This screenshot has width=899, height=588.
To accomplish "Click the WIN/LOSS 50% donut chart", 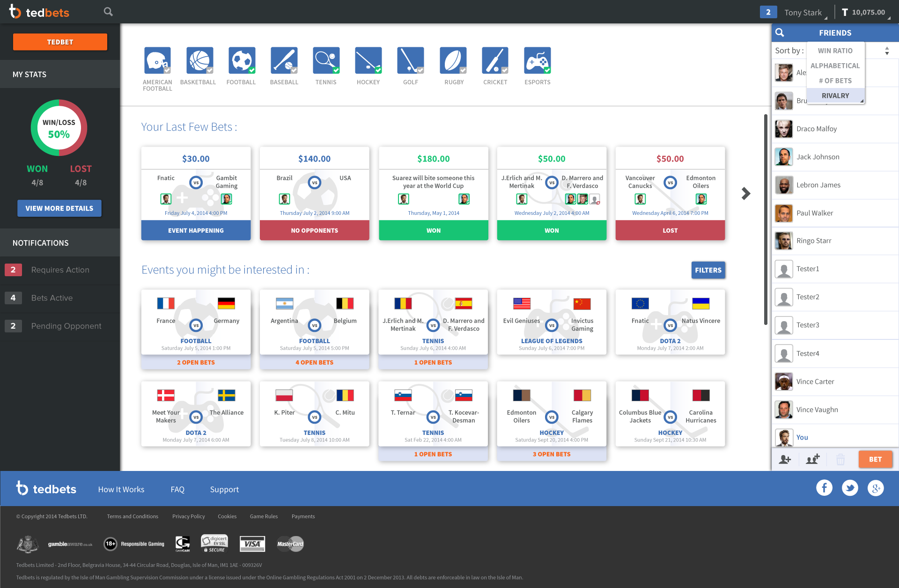I will click(x=59, y=128).
